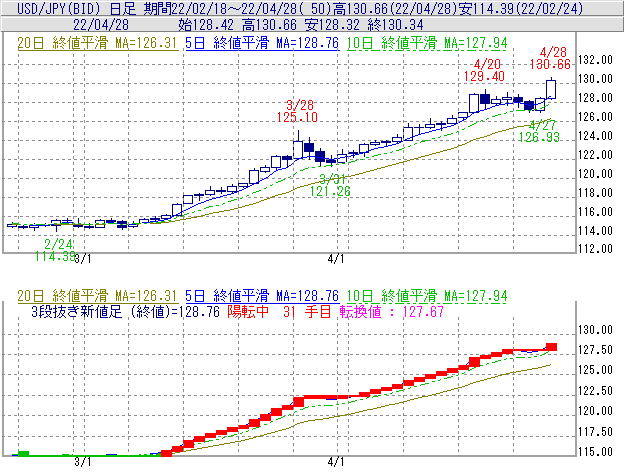
Task: Select the lower chart 20日 終値平滑 legend
Action: tap(98, 296)
